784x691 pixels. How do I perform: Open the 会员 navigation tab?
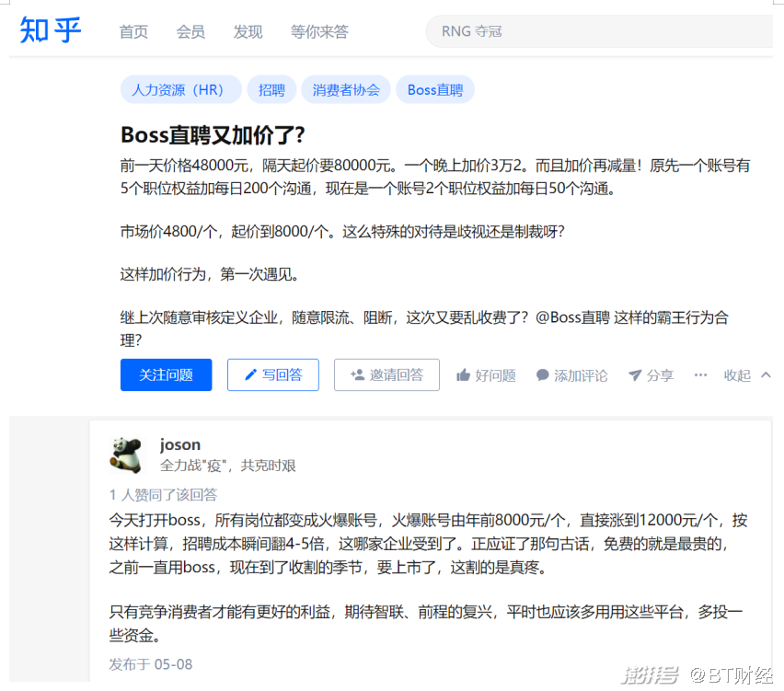pos(190,32)
